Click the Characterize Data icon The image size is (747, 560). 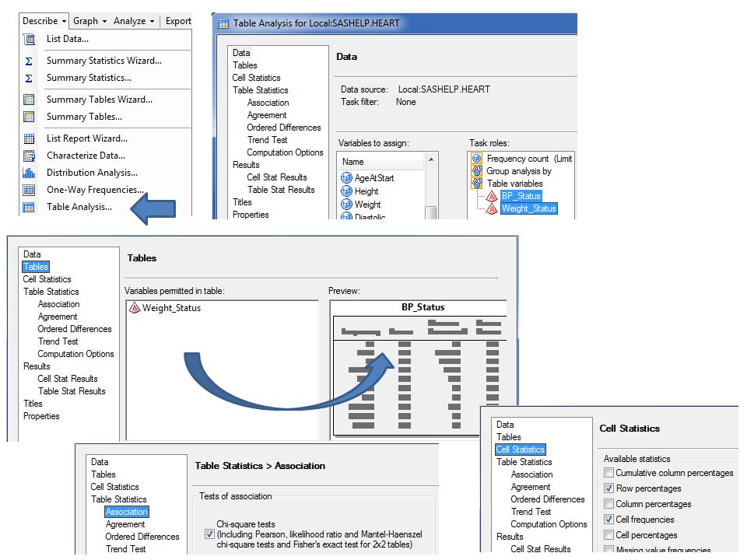29,156
